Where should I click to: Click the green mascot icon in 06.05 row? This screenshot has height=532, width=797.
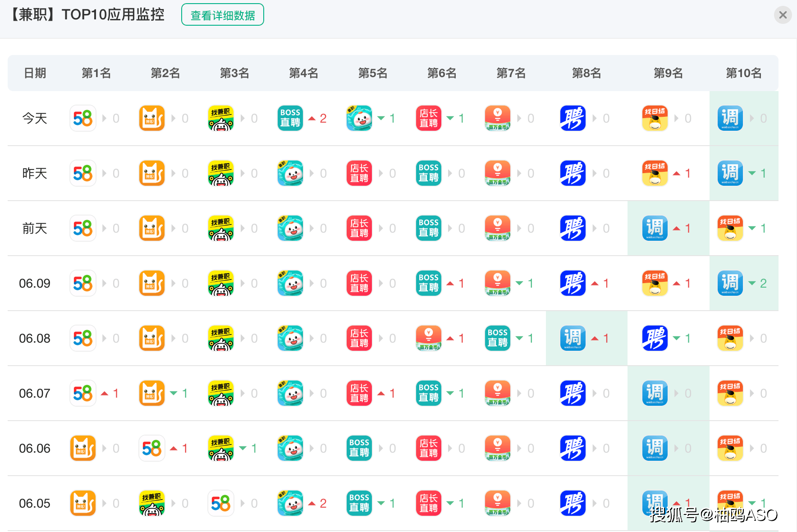click(x=290, y=503)
